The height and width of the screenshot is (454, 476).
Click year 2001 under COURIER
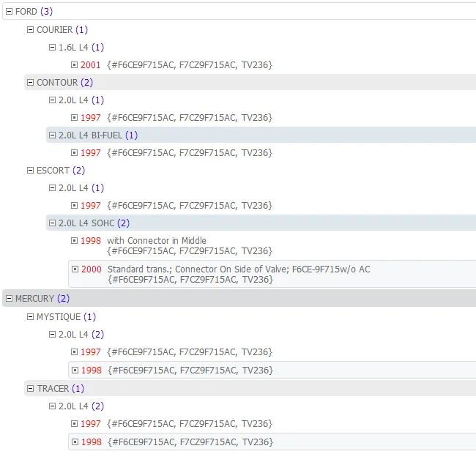point(91,65)
